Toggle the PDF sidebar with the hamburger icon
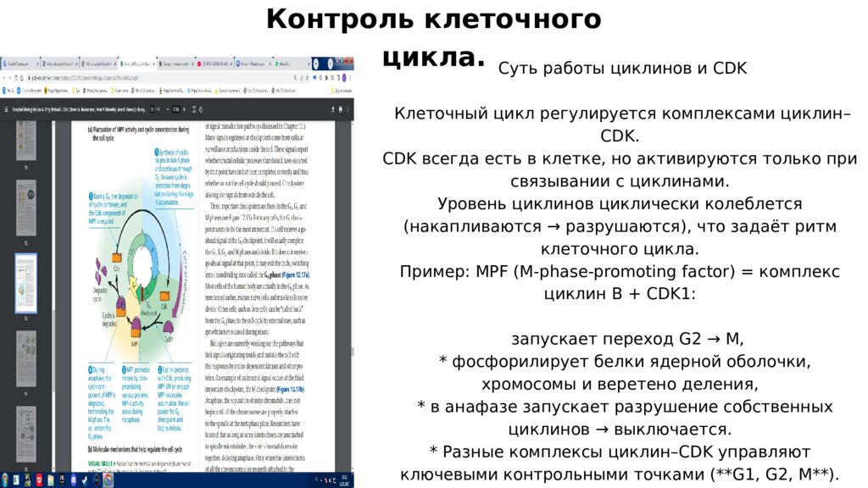The height and width of the screenshot is (488, 868). [x=5, y=108]
